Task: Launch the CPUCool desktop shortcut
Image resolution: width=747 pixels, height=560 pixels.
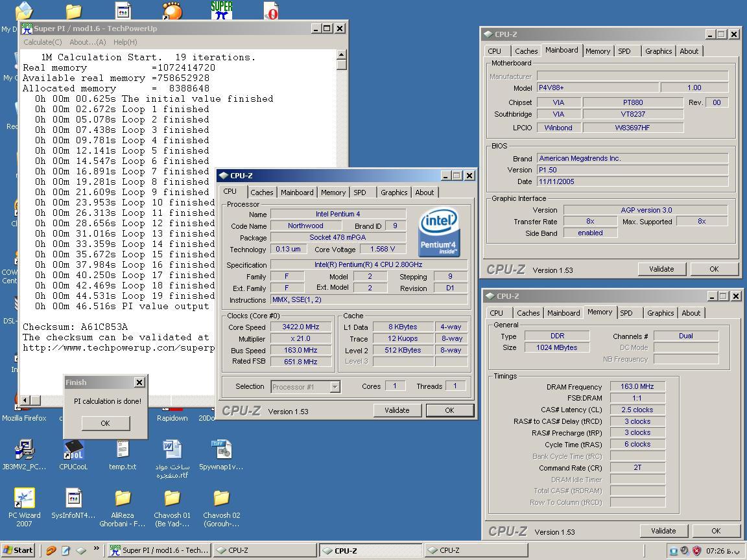Action: (x=73, y=455)
